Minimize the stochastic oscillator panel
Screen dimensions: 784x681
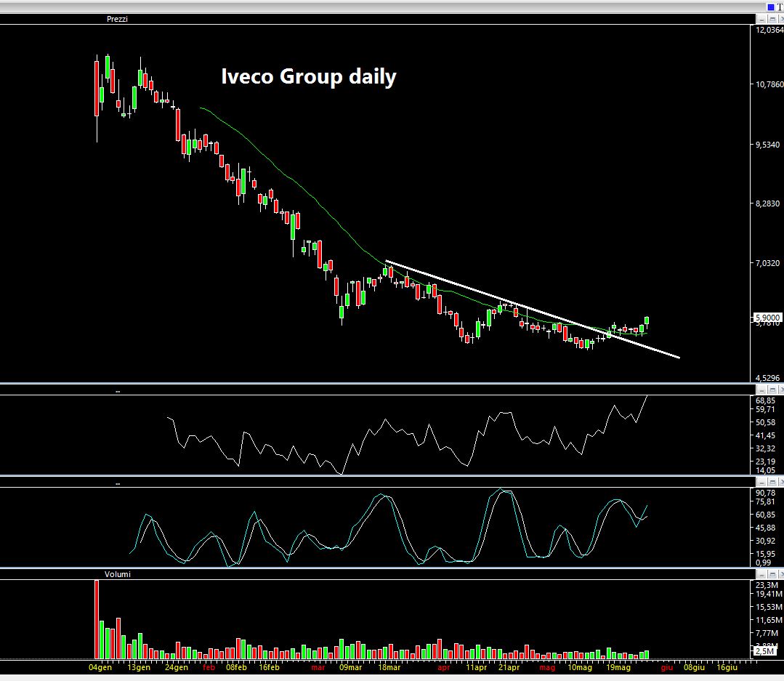click(761, 482)
